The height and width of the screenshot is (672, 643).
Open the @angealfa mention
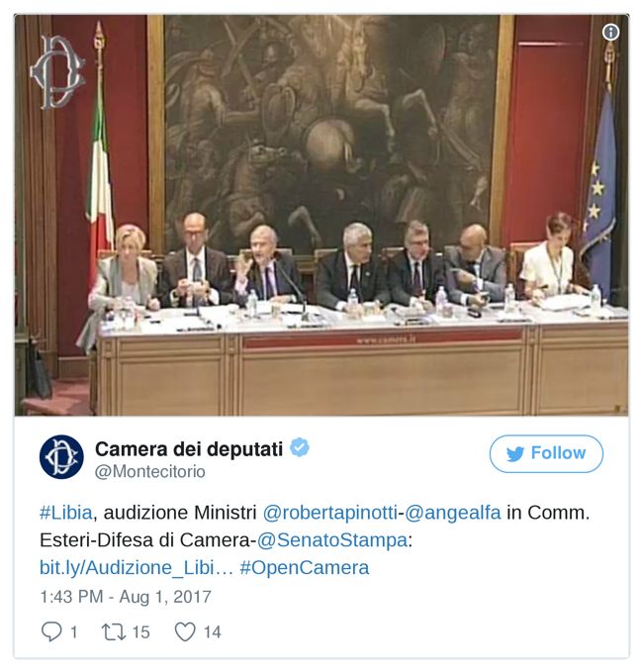coord(453,513)
